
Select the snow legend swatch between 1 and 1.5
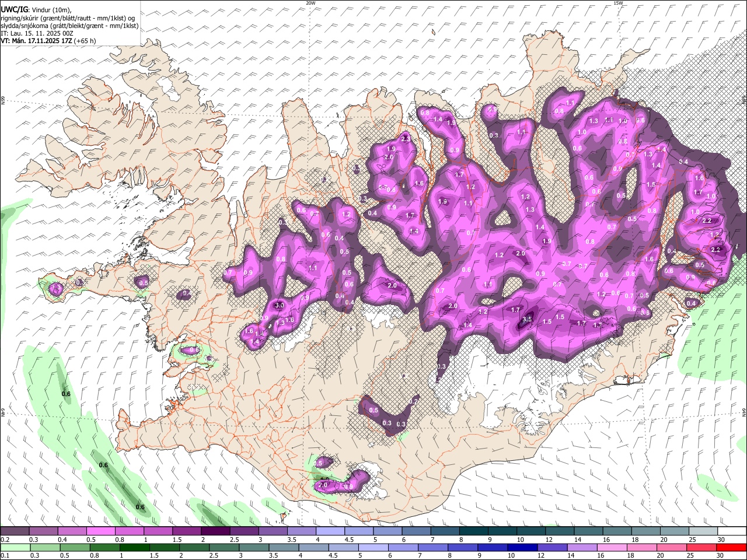158,531
